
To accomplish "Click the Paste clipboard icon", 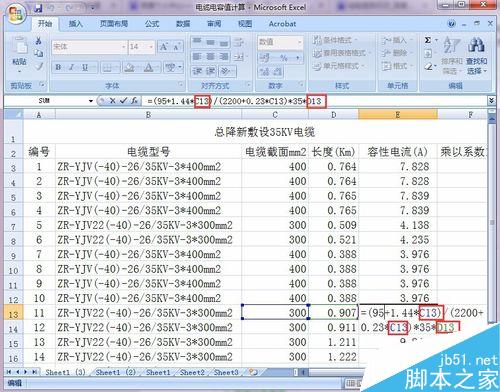I will [x=20, y=47].
